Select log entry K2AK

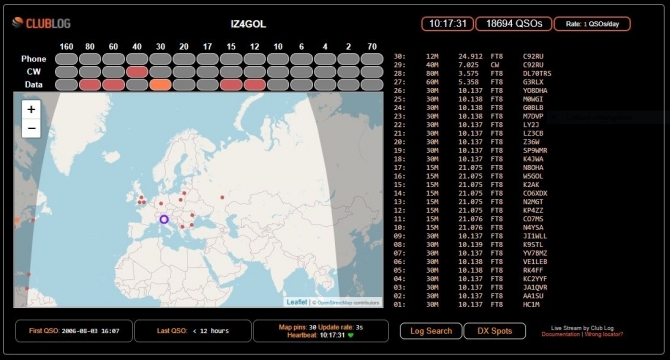(x=467, y=184)
